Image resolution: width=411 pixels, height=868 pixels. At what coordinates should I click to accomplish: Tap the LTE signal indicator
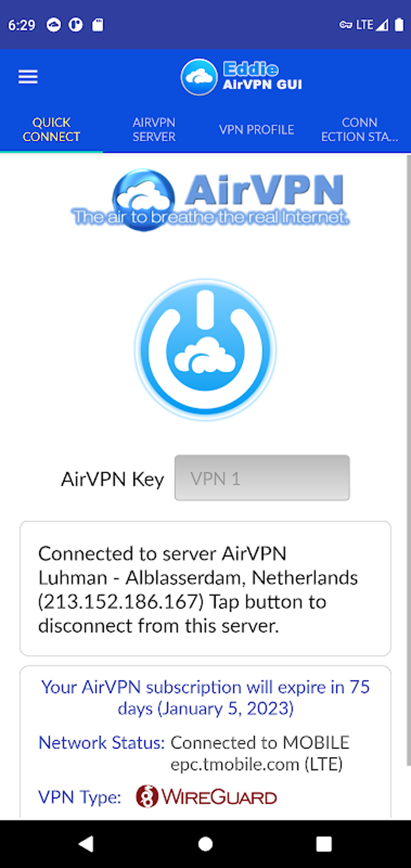371,25
